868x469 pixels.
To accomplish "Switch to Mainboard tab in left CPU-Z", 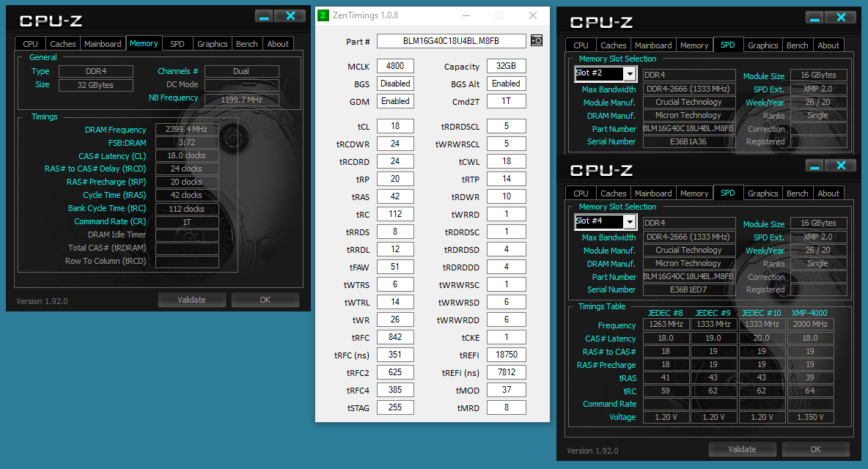I will 103,44.
